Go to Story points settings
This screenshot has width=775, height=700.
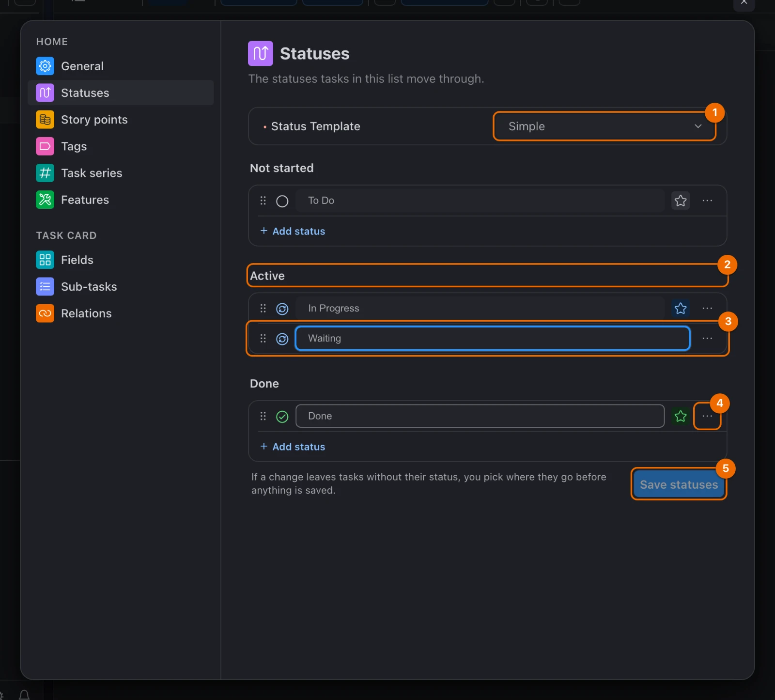(x=121, y=120)
